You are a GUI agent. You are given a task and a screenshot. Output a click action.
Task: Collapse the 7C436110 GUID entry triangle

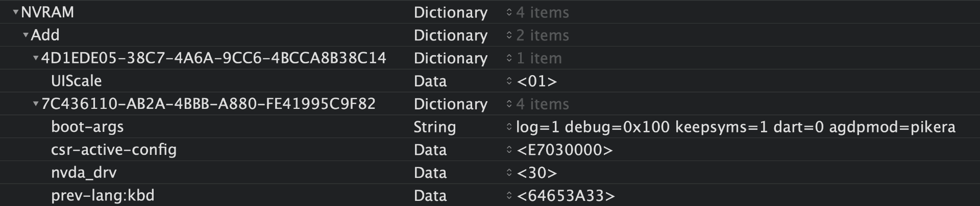pyautogui.click(x=36, y=104)
